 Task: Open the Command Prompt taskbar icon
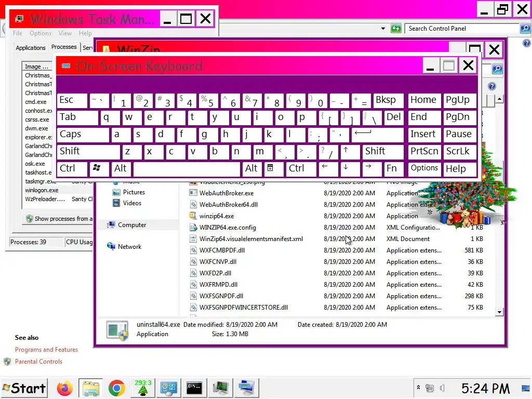(194, 388)
